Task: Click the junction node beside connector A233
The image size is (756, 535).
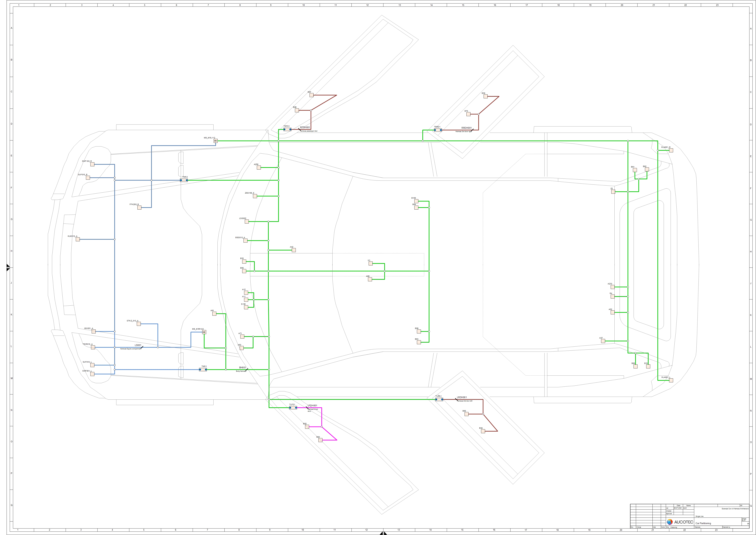Action: pos(628,287)
